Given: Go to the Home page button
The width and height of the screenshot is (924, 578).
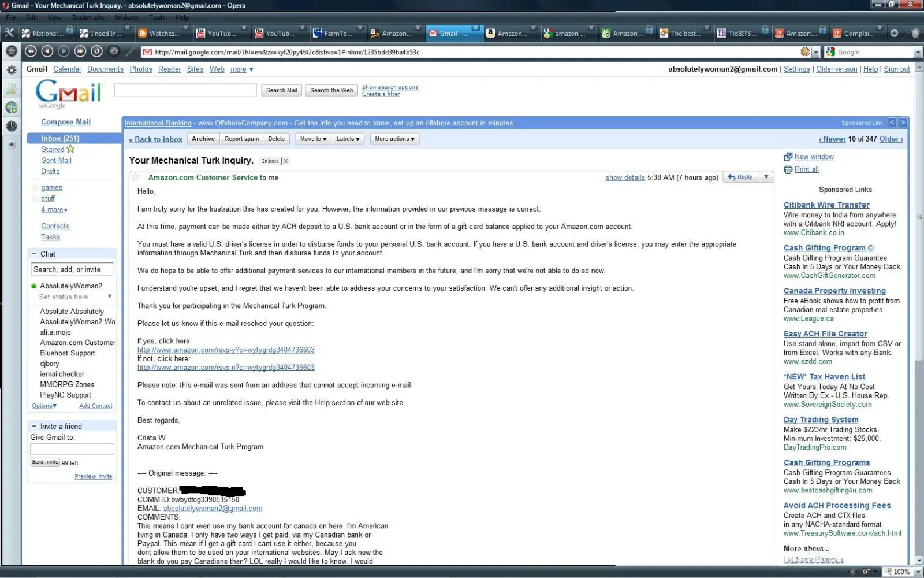Looking at the screenshot, I should pos(114,51).
